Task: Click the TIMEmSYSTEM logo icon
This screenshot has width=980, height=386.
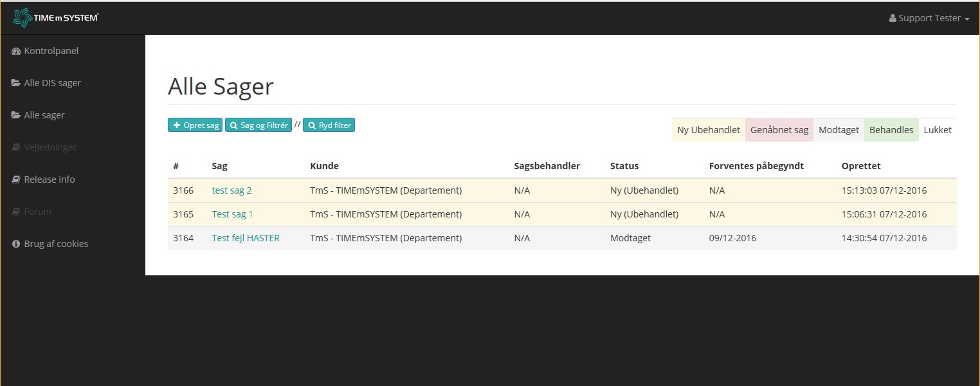Action: click(x=23, y=18)
